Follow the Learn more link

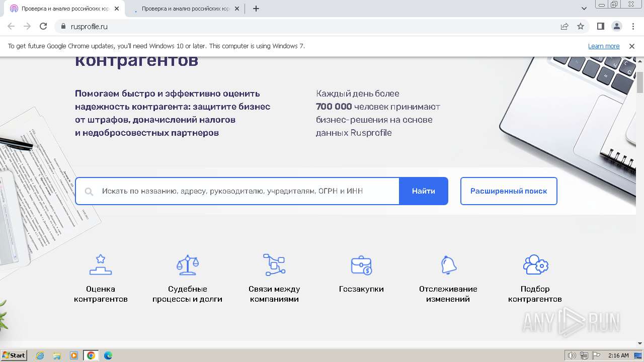(x=604, y=46)
